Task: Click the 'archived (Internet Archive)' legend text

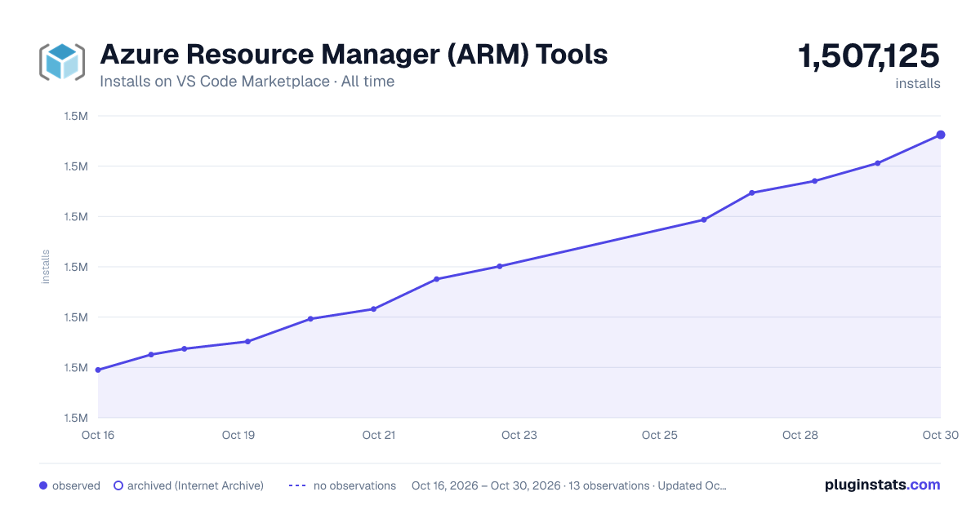Action: tap(195, 485)
